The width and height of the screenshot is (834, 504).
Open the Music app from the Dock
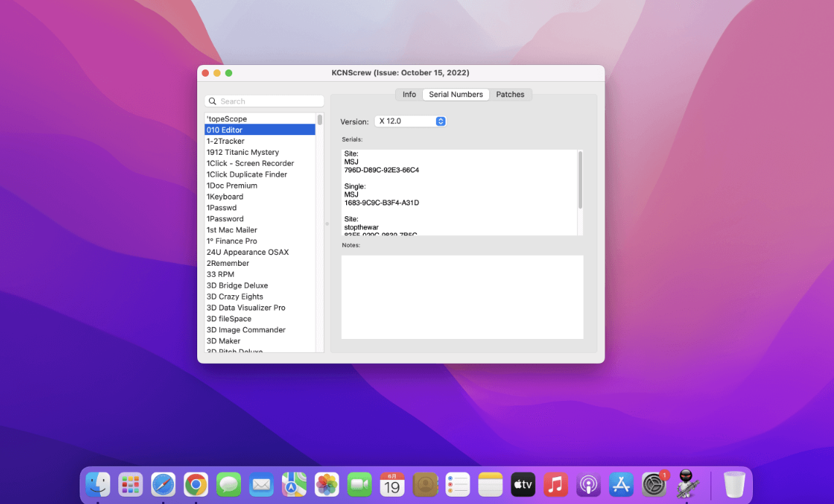pos(555,484)
